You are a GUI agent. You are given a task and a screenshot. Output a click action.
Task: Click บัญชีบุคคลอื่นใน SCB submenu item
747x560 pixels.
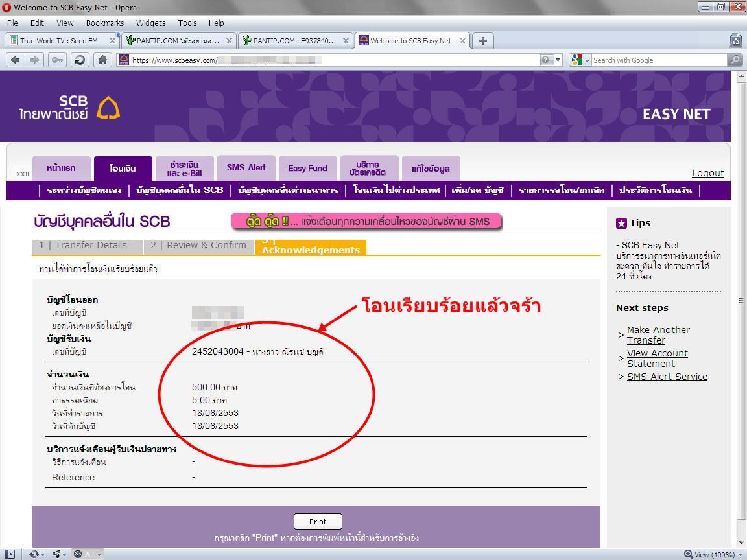click(180, 191)
